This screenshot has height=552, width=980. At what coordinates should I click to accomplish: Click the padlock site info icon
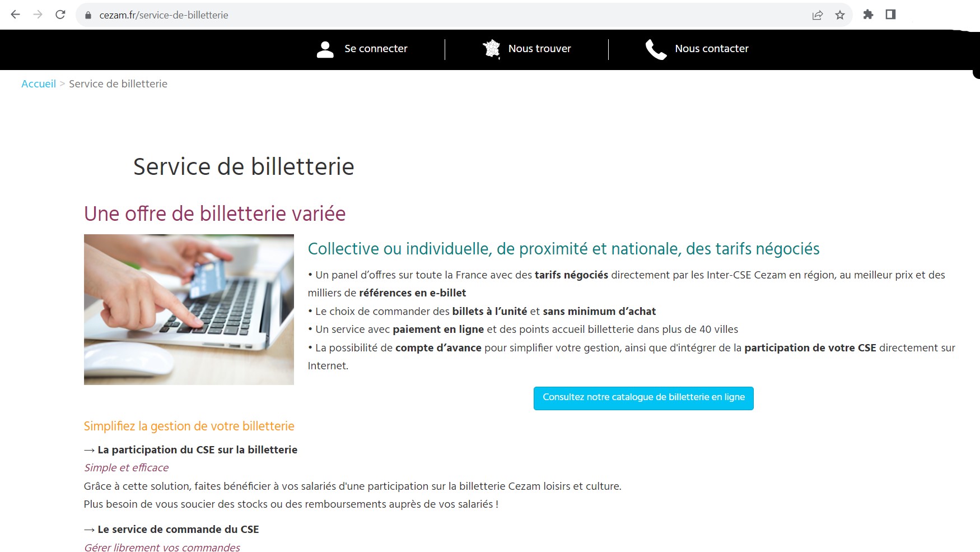pyautogui.click(x=88, y=15)
